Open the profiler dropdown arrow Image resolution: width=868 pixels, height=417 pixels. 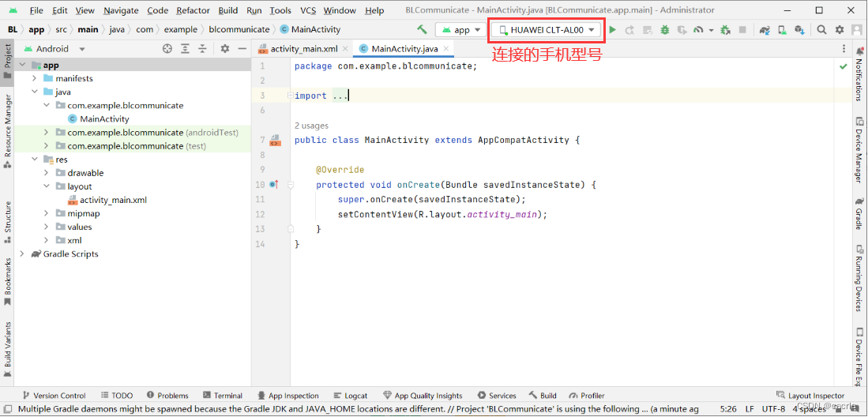pyautogui.click(x=711, y=30)
